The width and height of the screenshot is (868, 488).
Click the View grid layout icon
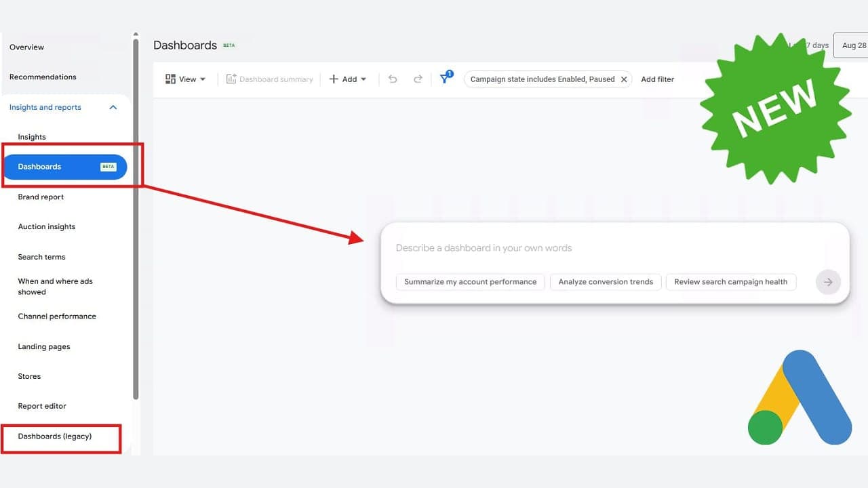[170, 79]
